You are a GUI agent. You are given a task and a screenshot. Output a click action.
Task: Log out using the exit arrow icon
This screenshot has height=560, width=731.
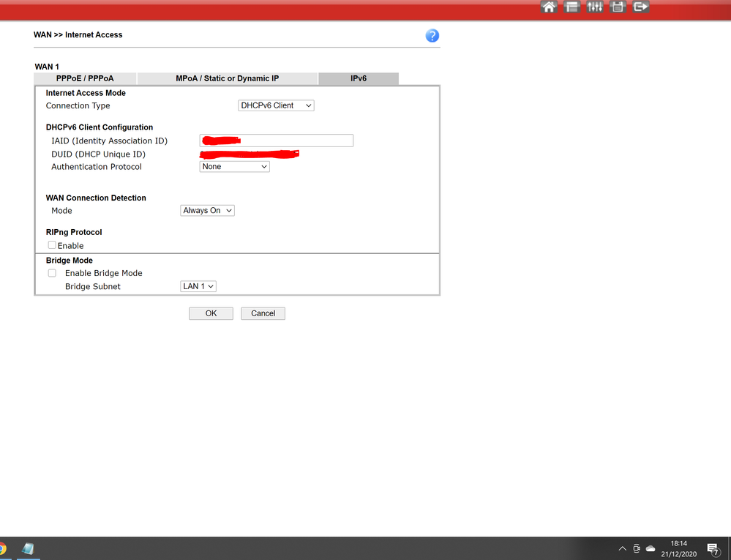(x=641, y=7)
